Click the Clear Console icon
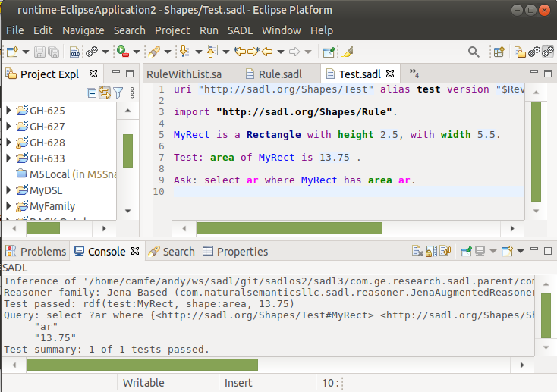The width and height of the screenshot is (557, 392). (417, 251)
